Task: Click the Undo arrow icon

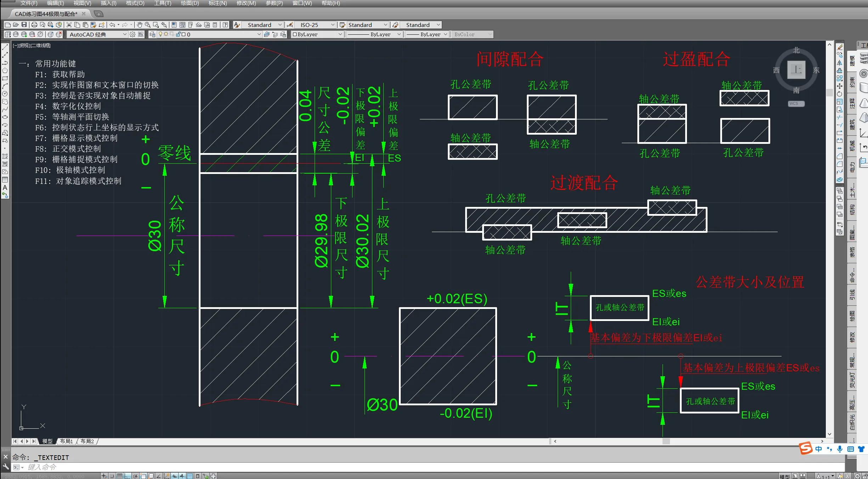Action: point(112,25)
